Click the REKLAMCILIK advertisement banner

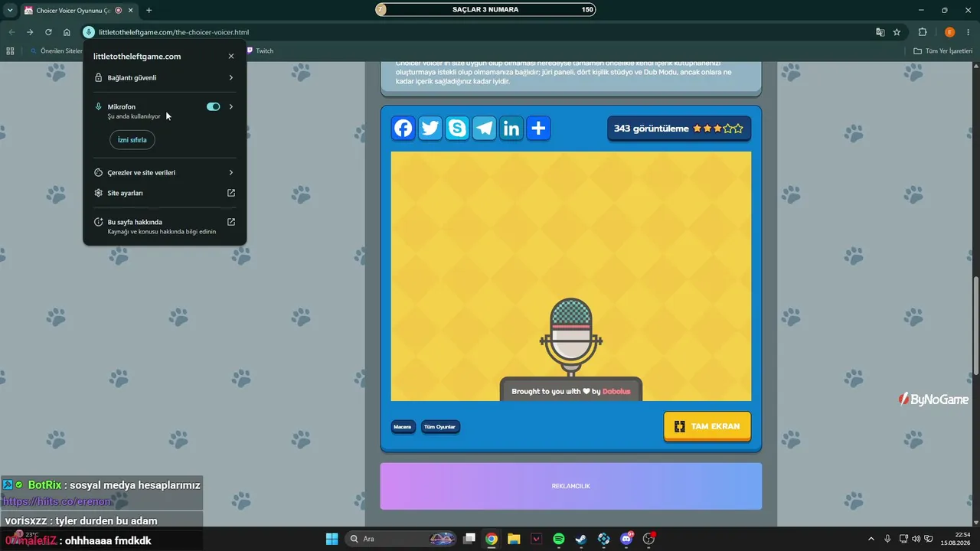click(571, 486)
